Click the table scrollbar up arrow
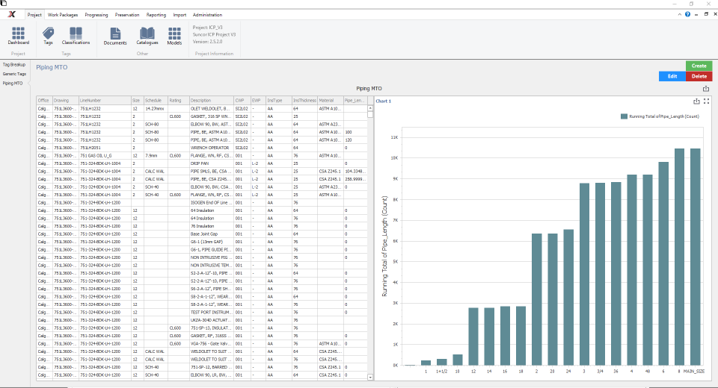718x388 pixels. click(x=370, y=108)
